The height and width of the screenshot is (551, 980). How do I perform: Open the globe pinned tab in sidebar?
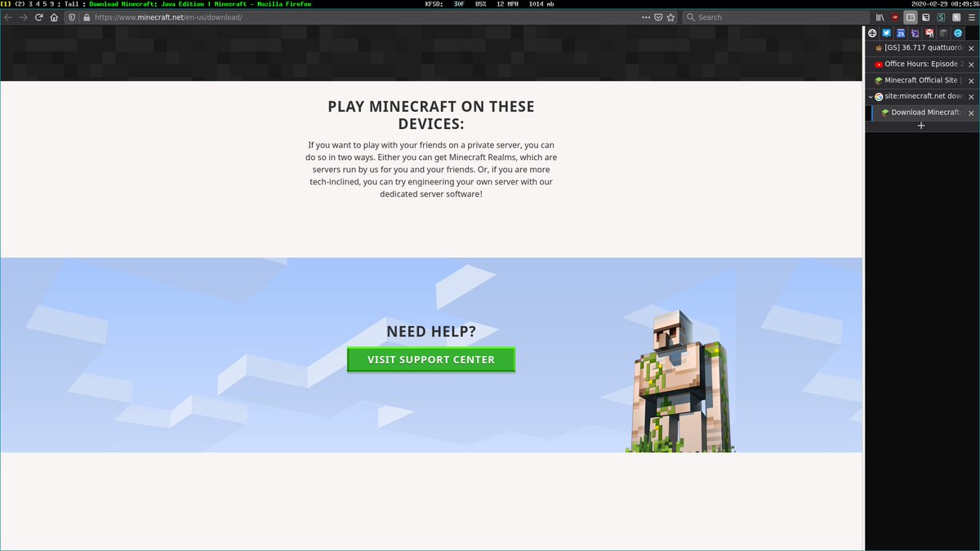click(872, 33)
